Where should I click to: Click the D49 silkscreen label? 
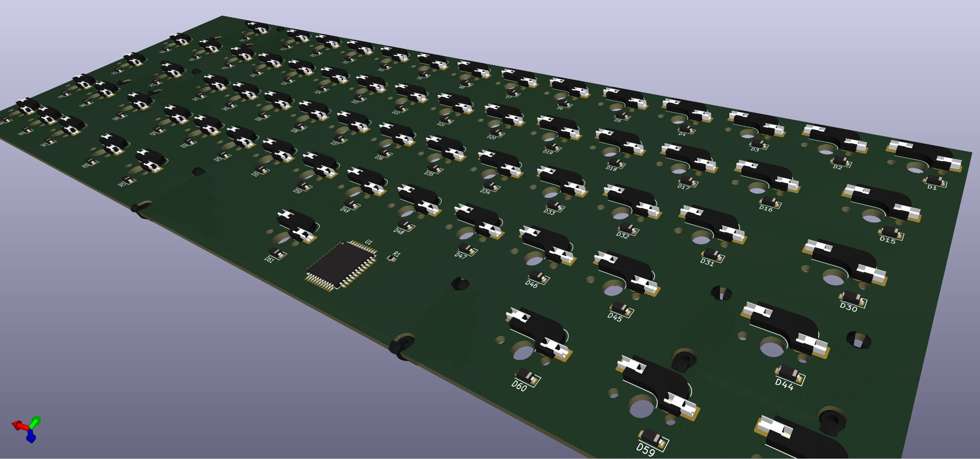tap(345, 209)
